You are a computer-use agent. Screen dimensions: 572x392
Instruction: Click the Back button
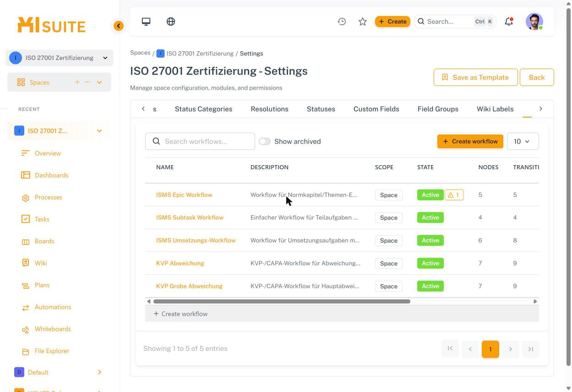[x=537, y=77]
